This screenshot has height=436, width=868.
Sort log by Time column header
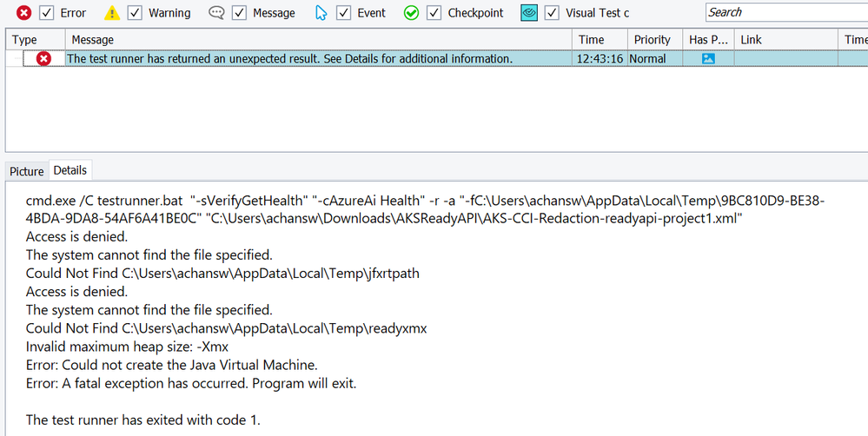[x=591, y=40]
